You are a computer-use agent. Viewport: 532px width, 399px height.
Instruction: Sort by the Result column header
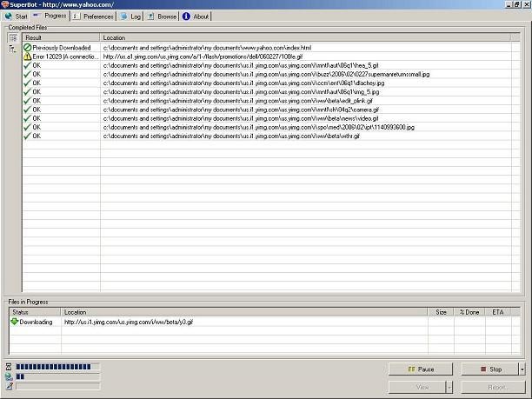[x=62, y=37]
